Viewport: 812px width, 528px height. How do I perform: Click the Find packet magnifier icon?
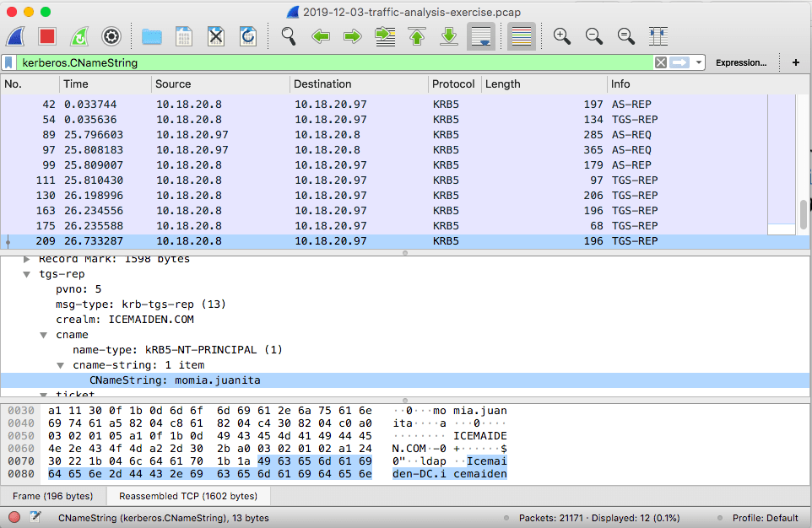pos(289,37)
